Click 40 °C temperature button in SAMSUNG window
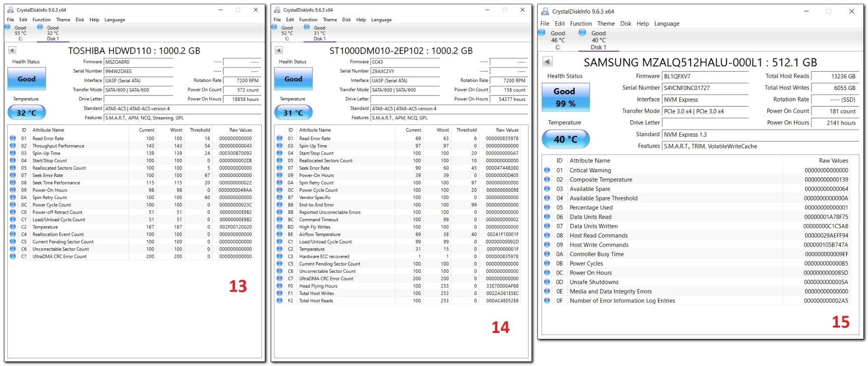Screen dimensions: 868x366 coord(566,139)
